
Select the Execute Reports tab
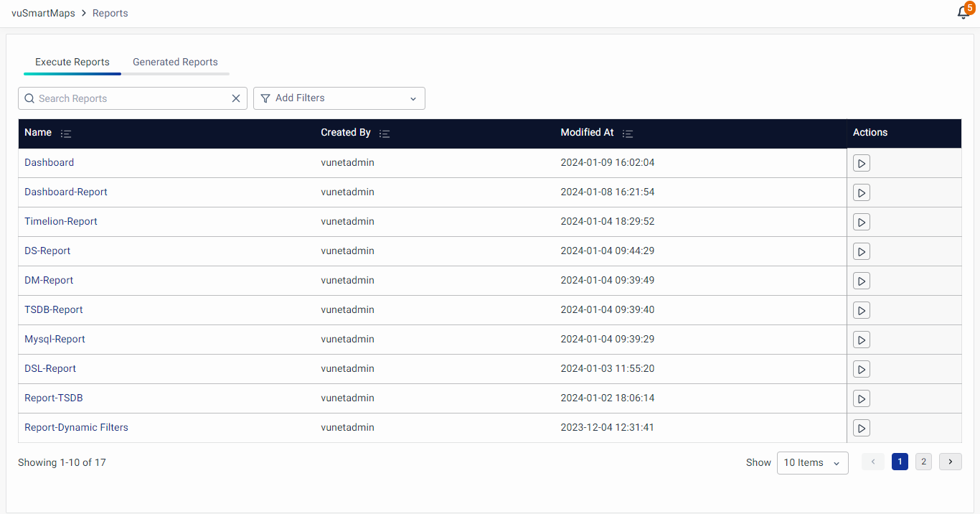72,62
